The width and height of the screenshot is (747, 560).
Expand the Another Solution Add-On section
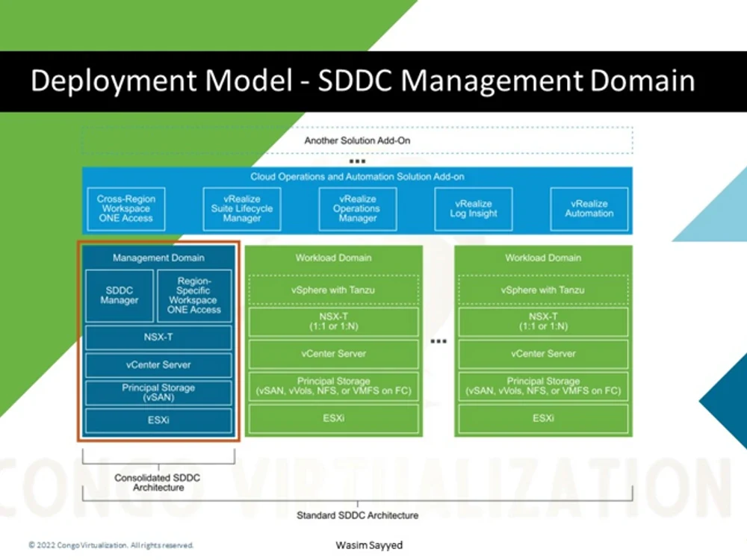click(x=356, y=140)
